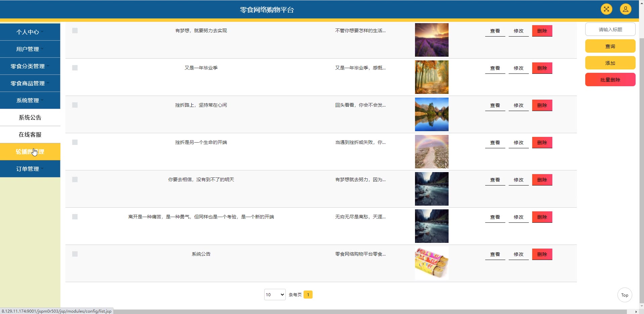The image size is (644, 314).
Task: Click the 零食网络购物平台零食... text
Action: point(360,254)
